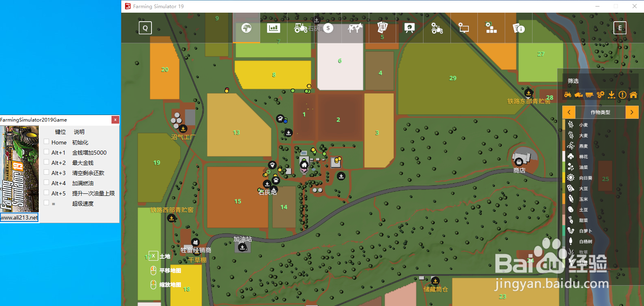Open the animals cow tab
Viewport: 644px width, 306px height.
[x=355, y=28]
